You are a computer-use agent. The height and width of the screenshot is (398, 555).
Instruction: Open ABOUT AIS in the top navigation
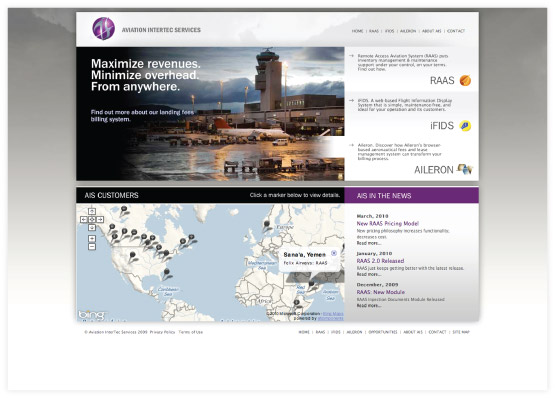431,31
